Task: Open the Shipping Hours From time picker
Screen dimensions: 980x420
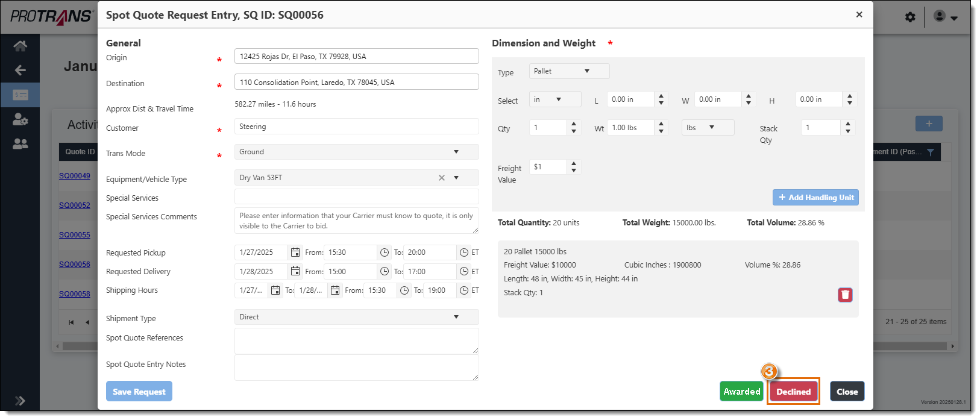Action: tap(404, 290)
